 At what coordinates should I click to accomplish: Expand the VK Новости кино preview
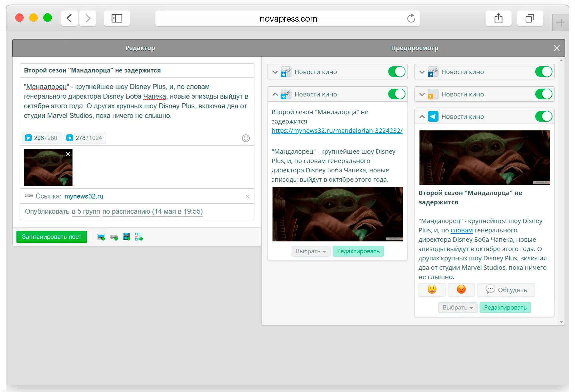point(275,72)
